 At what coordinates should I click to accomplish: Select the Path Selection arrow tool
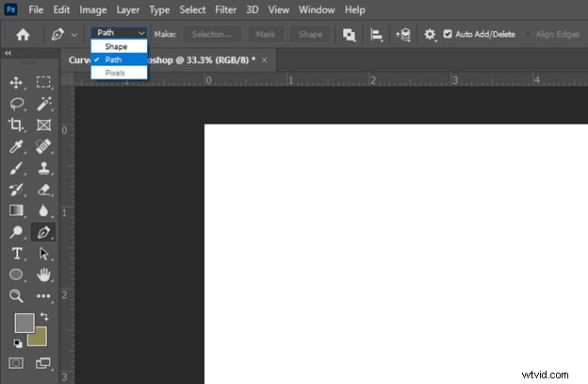coord(43,254)
